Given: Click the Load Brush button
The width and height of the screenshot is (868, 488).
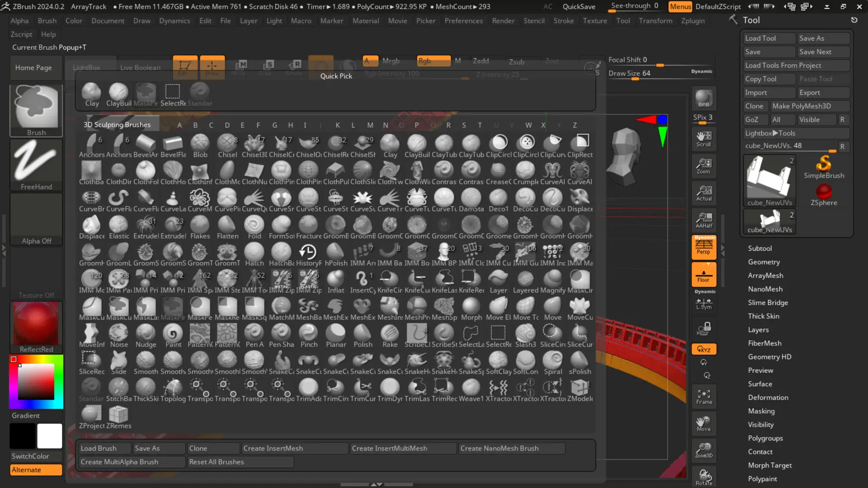Looking at the screenshot, I should pos(105,448).
